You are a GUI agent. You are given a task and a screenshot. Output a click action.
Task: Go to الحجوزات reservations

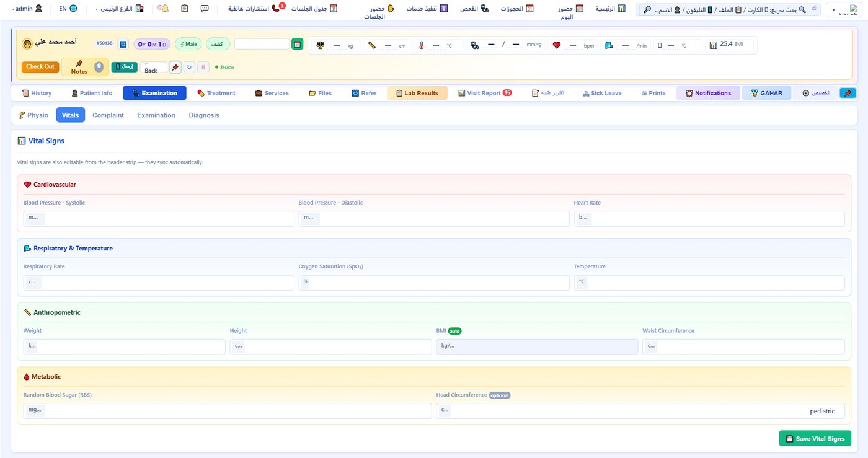click(517, 9)
